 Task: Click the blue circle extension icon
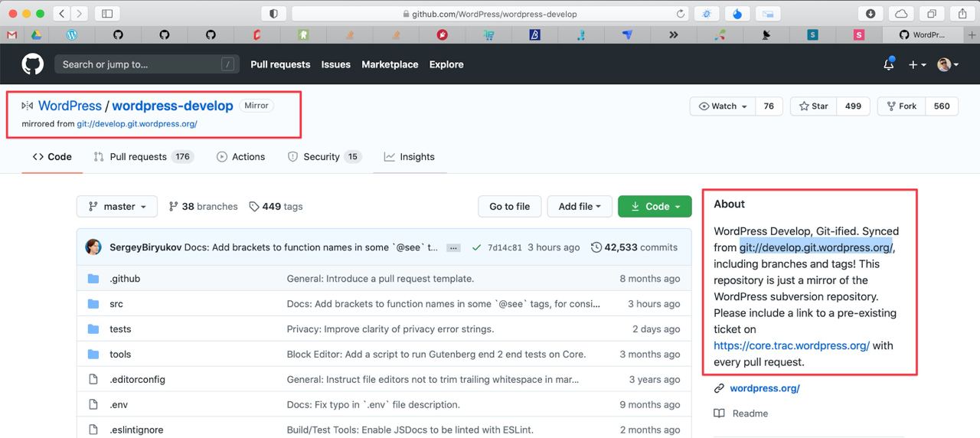737,14
